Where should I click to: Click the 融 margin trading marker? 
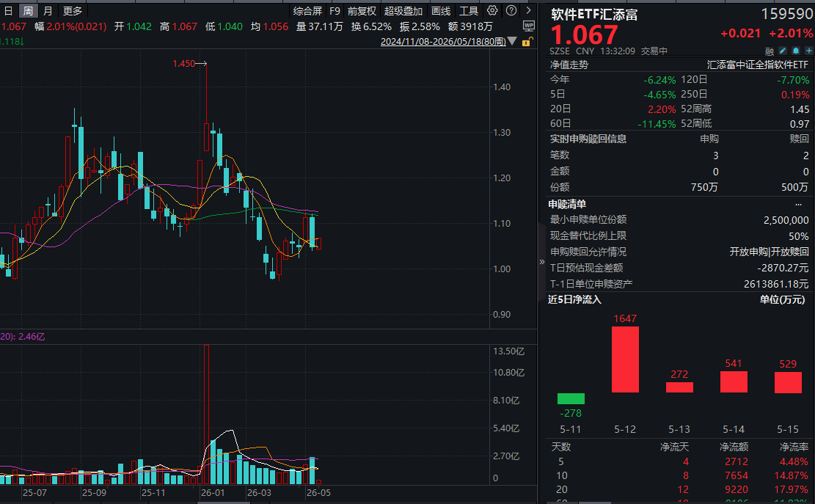(770, 51)
